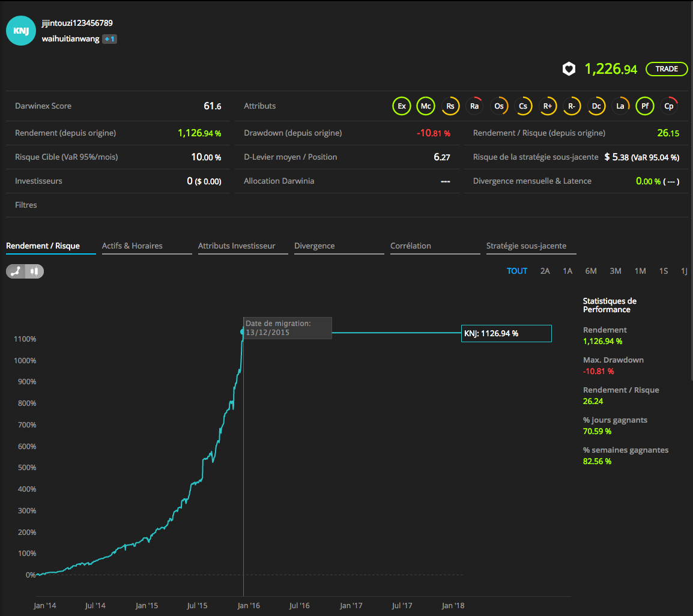Click the Investisseurs value 0 ($ 0.00)

pyautogui.click(x=204, y=181)
